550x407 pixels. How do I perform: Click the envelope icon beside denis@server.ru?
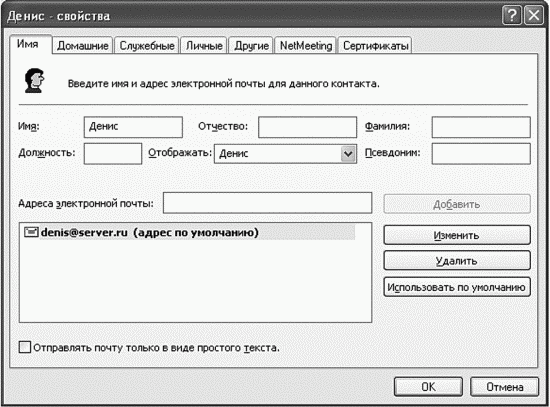(31, 232)
